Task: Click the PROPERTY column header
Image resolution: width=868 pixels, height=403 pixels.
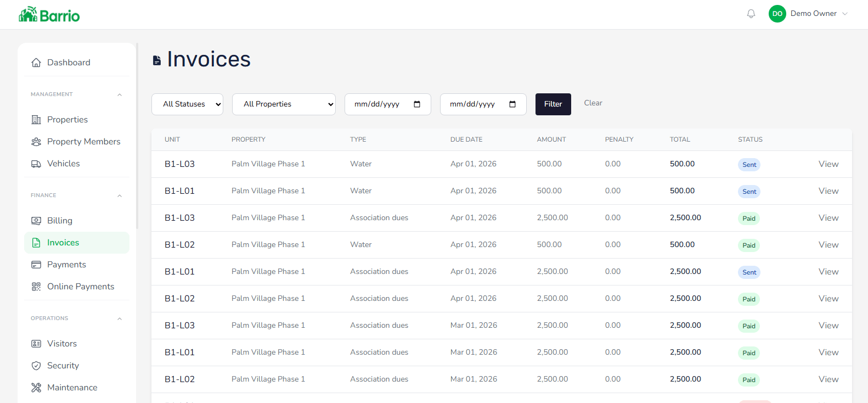Action: point(249,139)
